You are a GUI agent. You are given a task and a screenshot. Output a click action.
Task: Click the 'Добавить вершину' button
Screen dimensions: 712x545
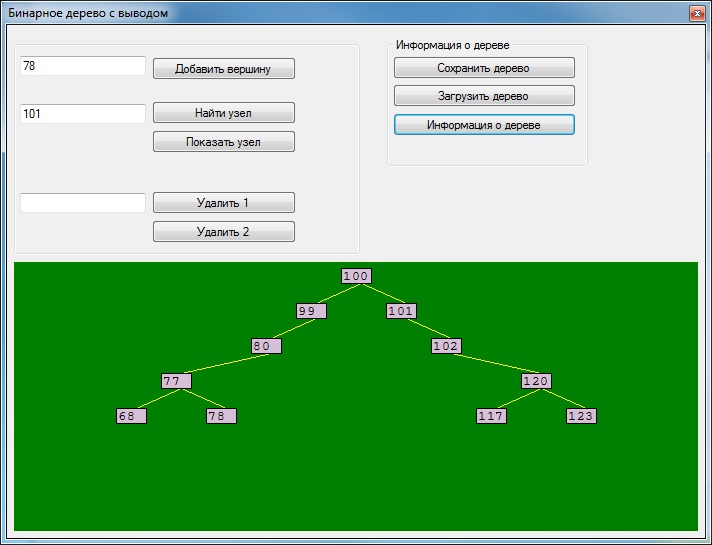click(x=223, y=69)
